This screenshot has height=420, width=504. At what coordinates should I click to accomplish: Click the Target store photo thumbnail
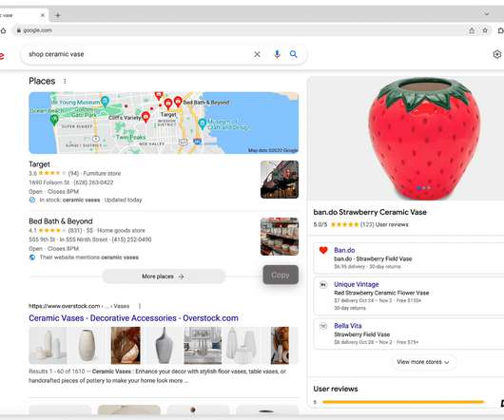(280, 180)
